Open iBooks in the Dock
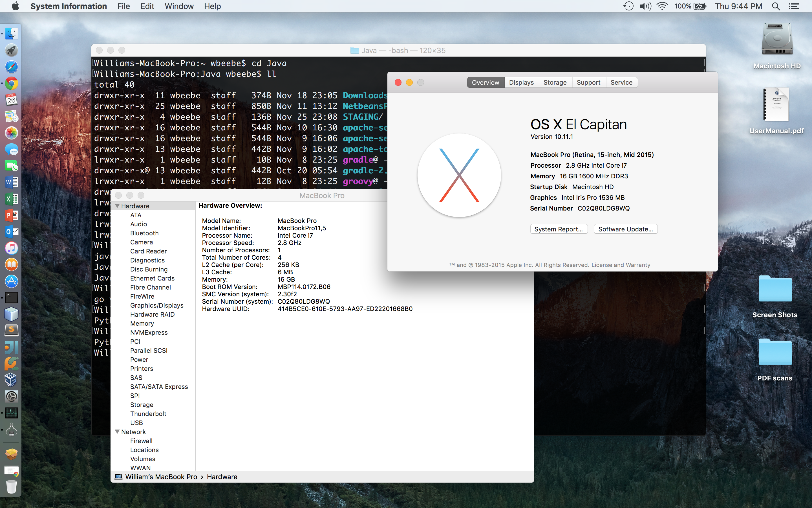The height and width of the screenshot is (508, 812). coord(11,264)
